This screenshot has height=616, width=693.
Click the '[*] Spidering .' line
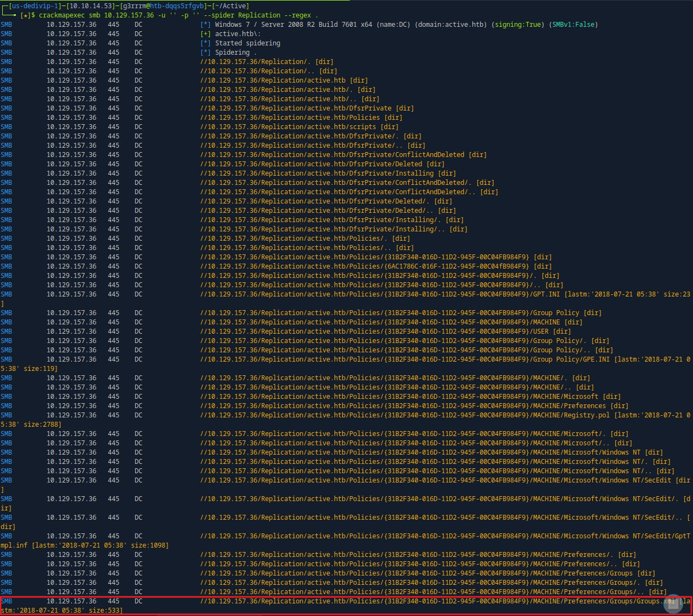click(229, 53)
